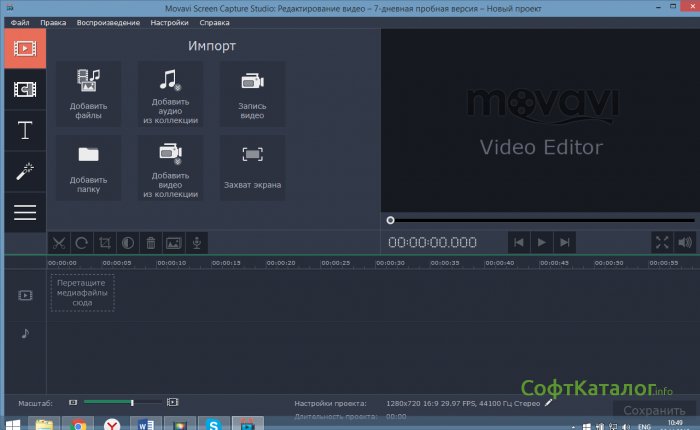The image size is (700, 430).
Task: Click the microphone record audio icon
Action: [197, 242]
